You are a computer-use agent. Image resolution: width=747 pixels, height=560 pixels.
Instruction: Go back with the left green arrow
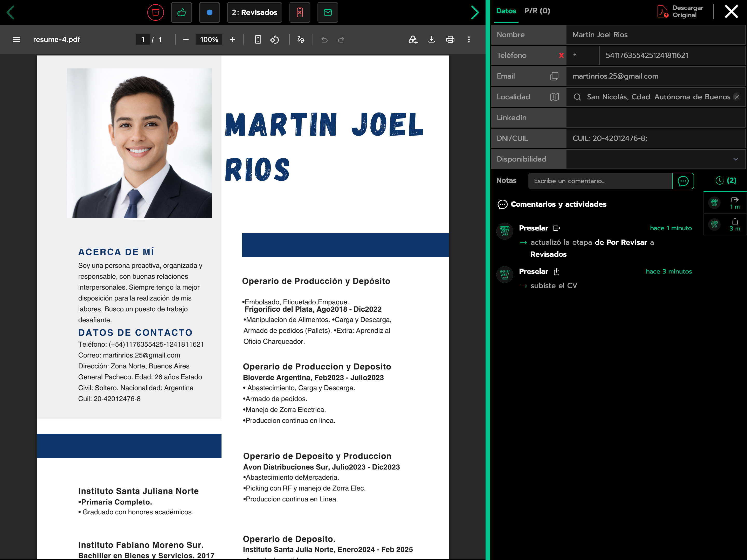coord(11,12)
